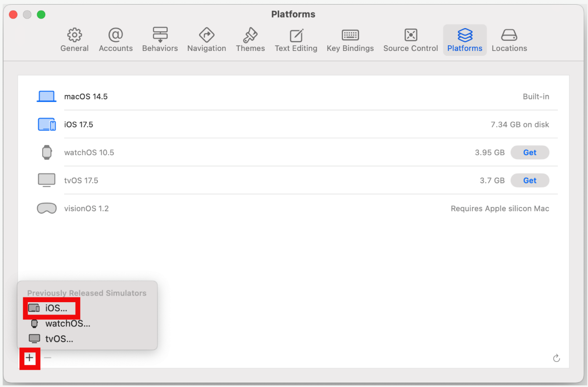Open the Themes settings pane

[x=250, y=40]
